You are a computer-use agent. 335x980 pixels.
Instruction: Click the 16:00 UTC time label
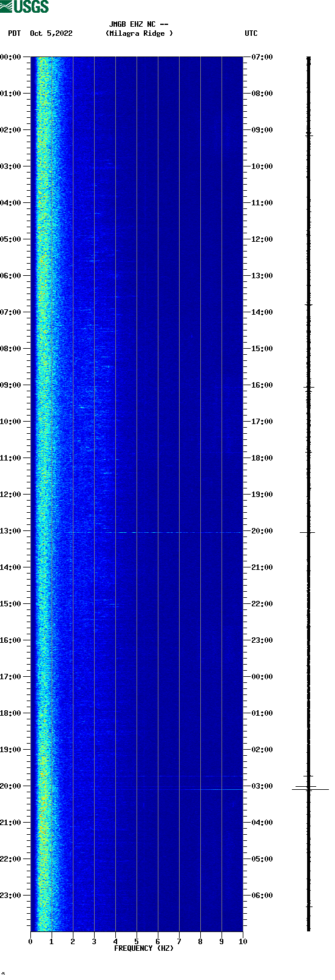pyautogui.click(x=262, y=385)
